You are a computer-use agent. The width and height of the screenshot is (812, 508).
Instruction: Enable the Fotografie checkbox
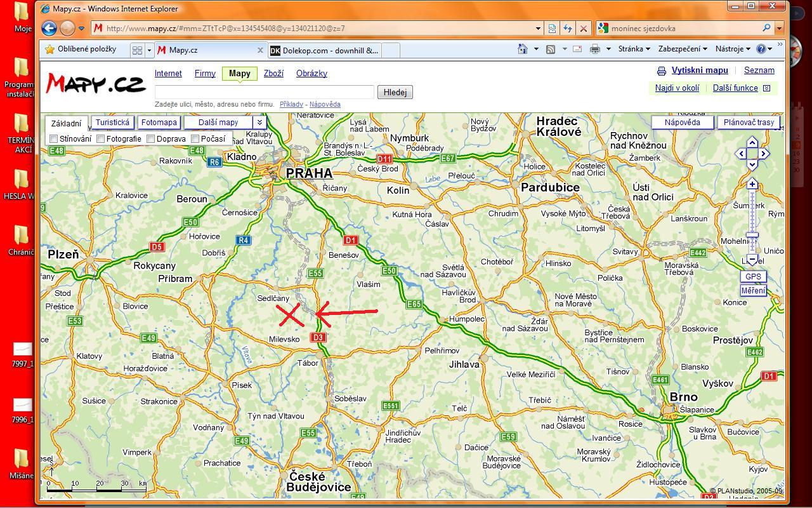pos(100,138)
